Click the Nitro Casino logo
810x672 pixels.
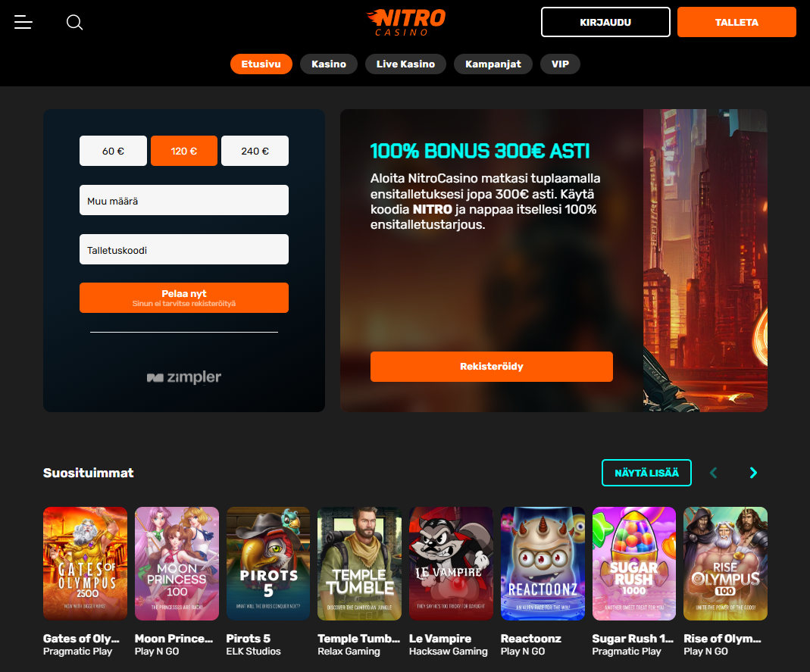pyautogui.click(x=406, y=22)
